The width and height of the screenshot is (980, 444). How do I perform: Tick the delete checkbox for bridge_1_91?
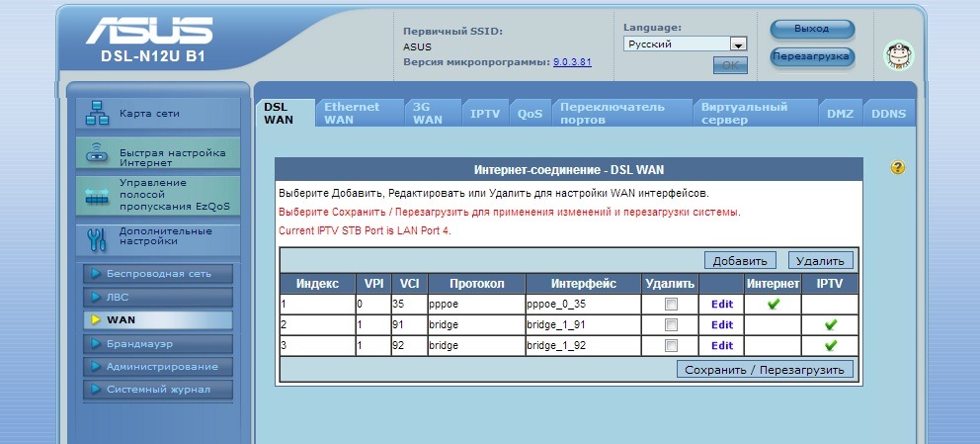point(671,324)
